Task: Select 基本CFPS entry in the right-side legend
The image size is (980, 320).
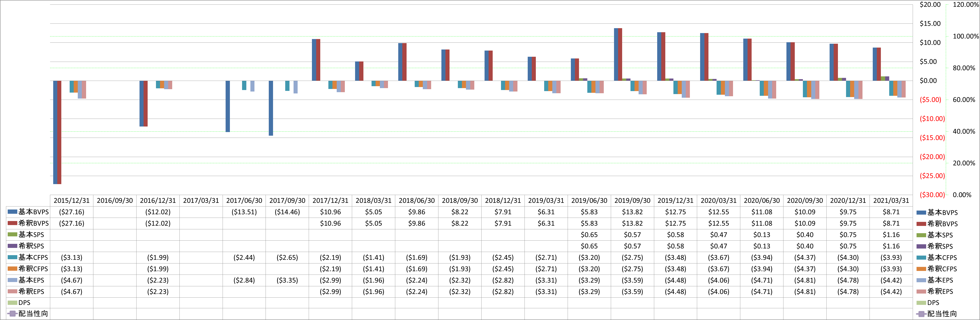Action: 937,258
